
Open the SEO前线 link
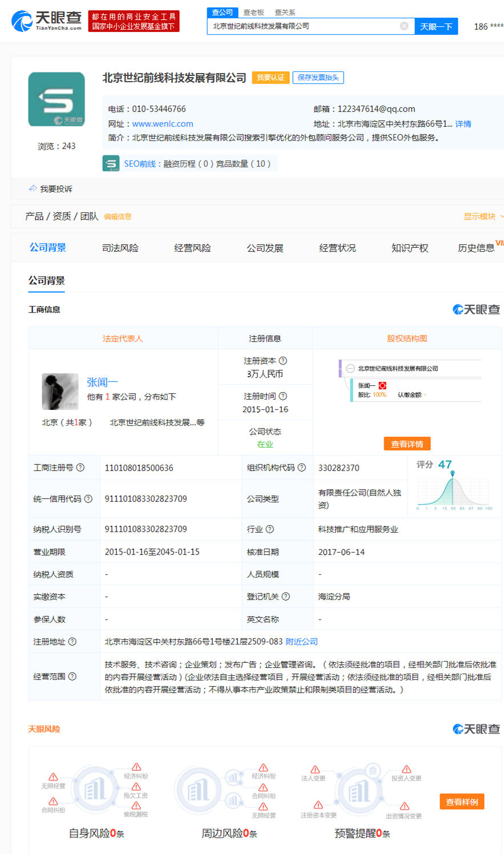140,164
